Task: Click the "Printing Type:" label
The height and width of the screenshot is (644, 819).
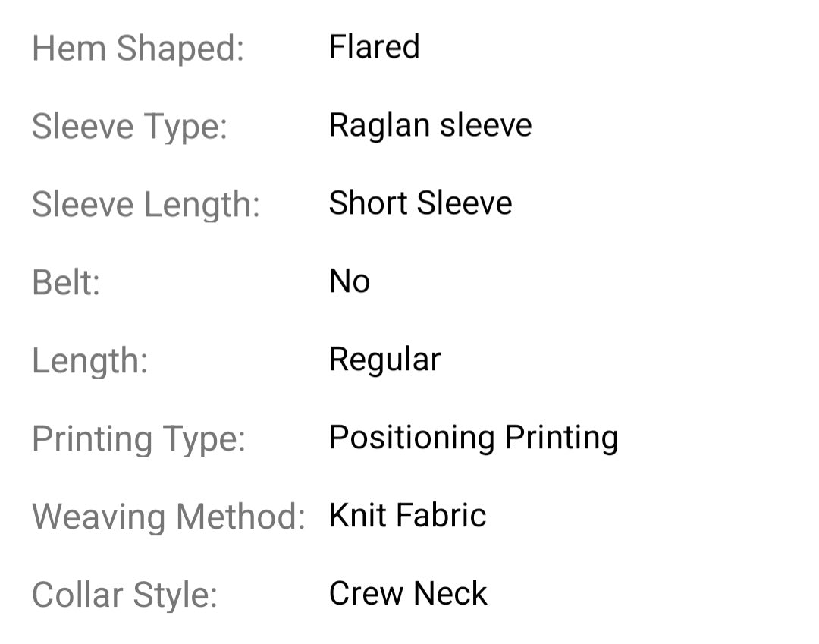Action: coord(139,439)
